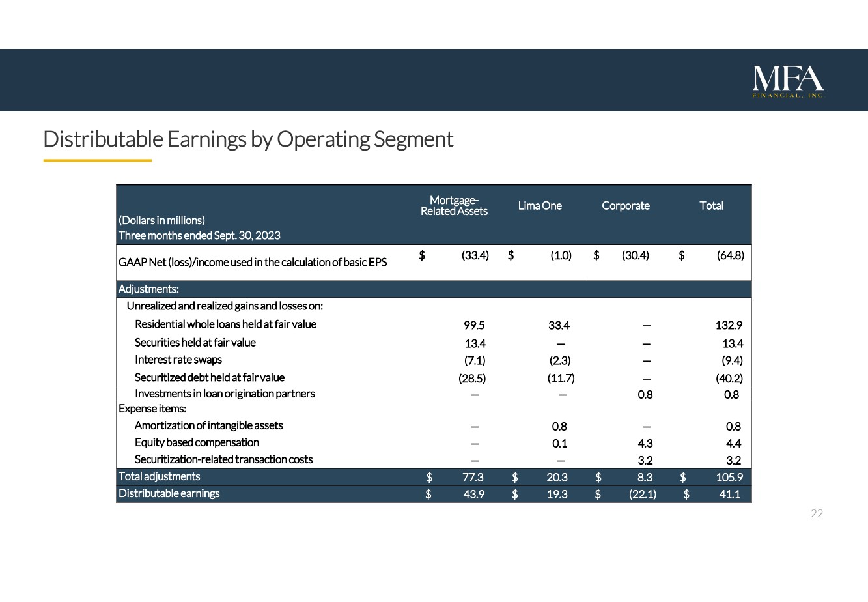Select the Securitized debt held at fair value label

pos(209,378)
